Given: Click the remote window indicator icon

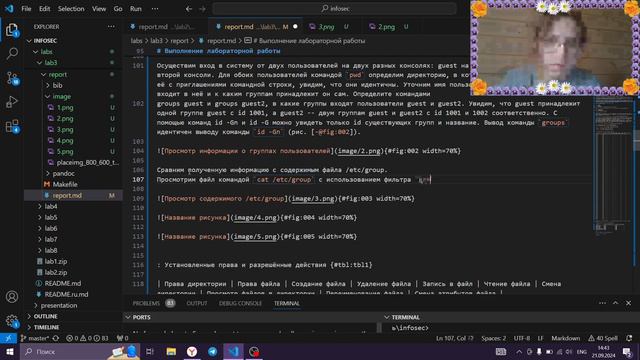Looking at the screenshot, I should [x=8, y=338].
